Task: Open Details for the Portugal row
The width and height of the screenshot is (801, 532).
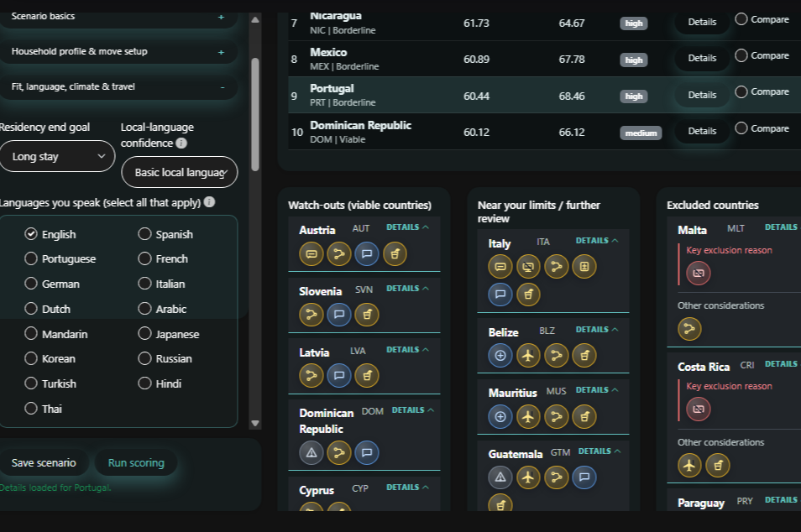Action: pyautogui.click(x=702, y=95)
